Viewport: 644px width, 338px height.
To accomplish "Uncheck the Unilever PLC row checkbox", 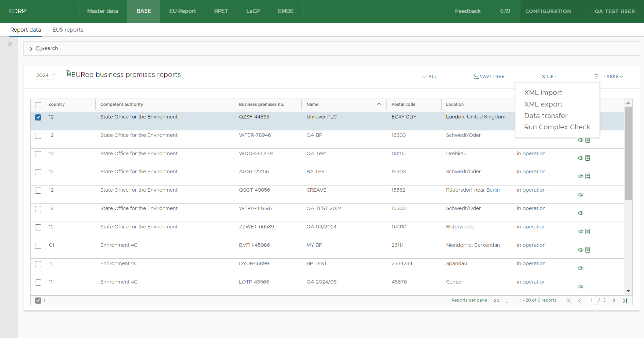I will click(x=38, y=117).
